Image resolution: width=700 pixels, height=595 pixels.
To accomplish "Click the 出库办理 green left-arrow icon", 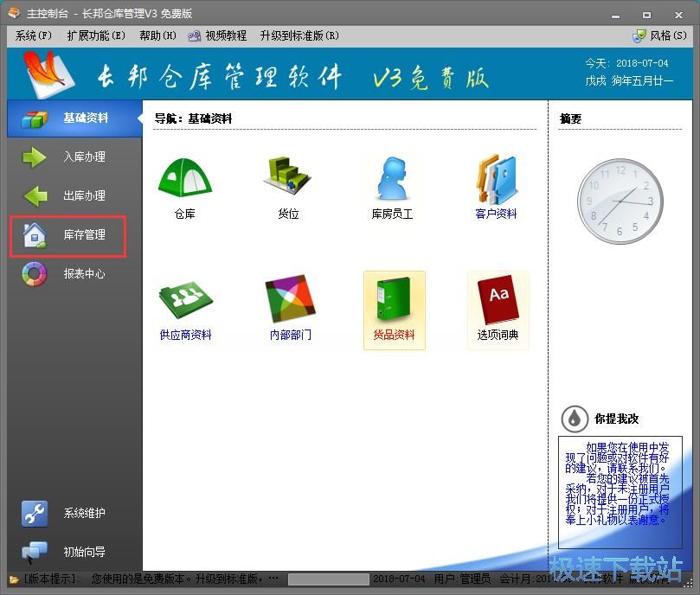I will point(35,196).
